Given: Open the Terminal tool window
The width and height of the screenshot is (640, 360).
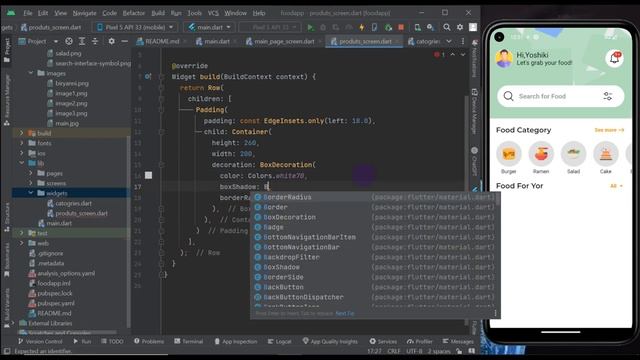Looking at the screenshot, I should pos(189,341).
